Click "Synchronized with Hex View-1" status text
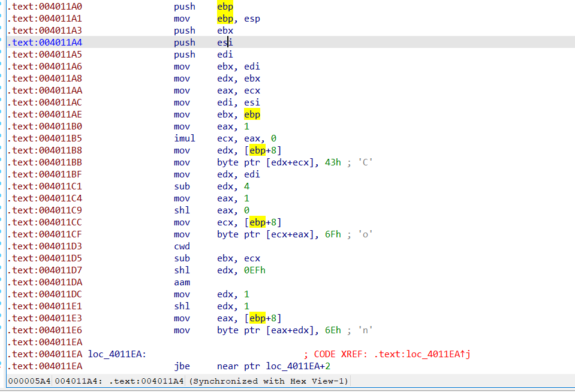Viewport: 575px width, 392px height. pos(269,381)
